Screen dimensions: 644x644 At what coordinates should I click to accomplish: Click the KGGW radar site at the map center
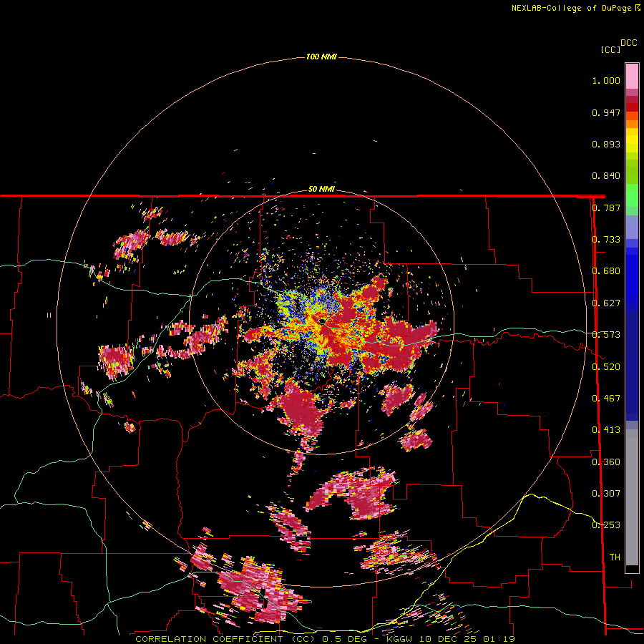click(x=323, y=321)
